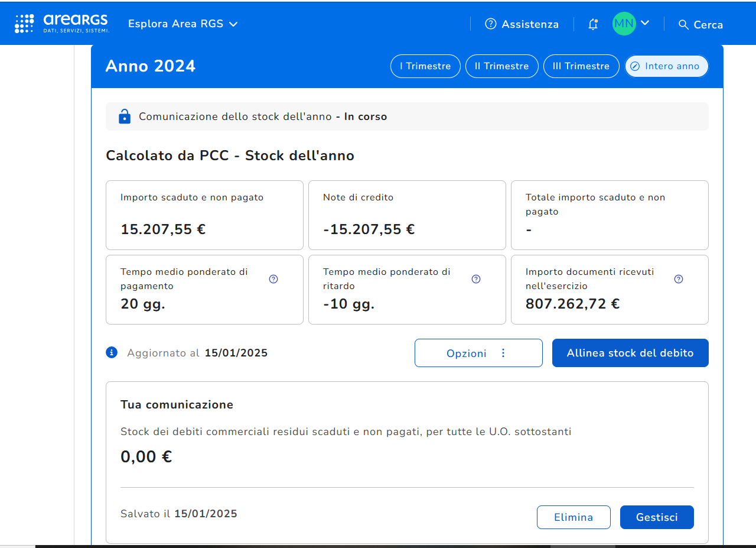Viewport: 756px width, 548px height.
Task: Show help for Importo documenti ricevuti nell'esercizio
Action: [679, 279]
